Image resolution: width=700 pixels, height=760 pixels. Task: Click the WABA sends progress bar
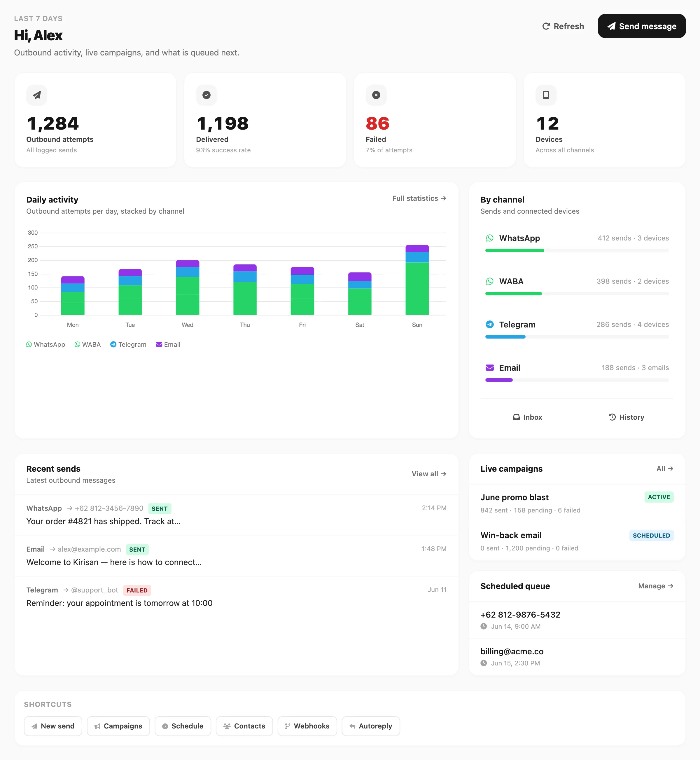click(577, 294)
